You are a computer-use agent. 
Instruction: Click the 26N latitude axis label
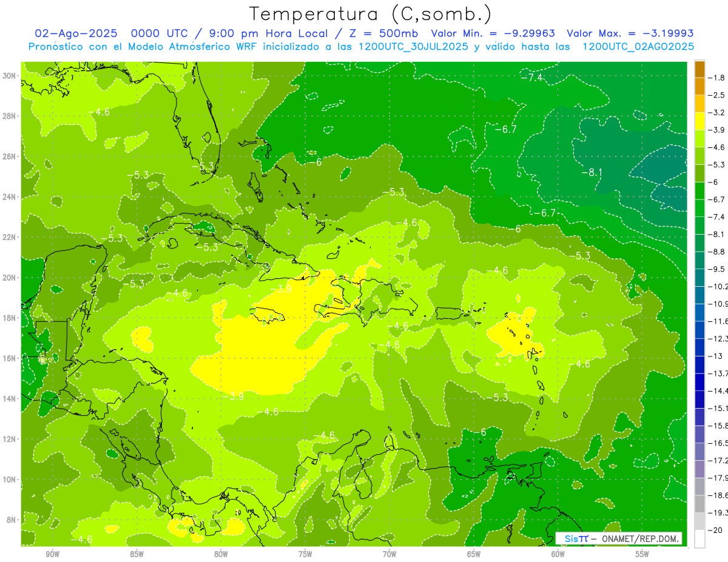click(9, 156)
